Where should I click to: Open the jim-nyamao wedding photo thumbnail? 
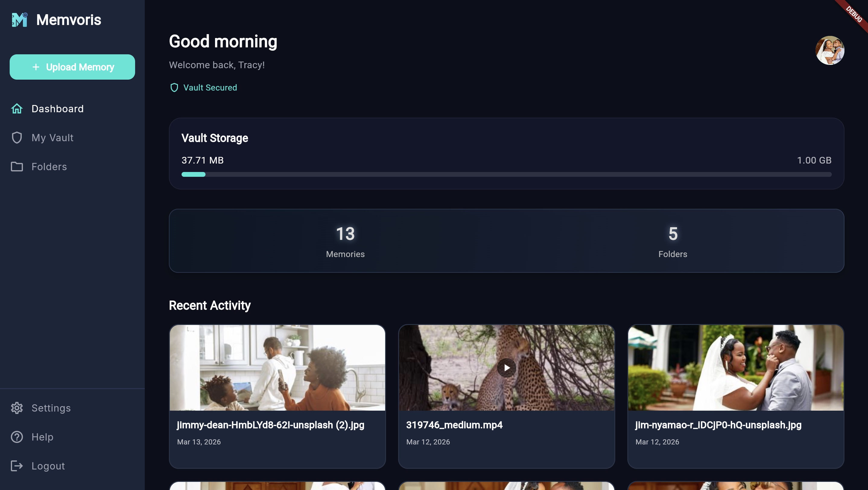735,368
